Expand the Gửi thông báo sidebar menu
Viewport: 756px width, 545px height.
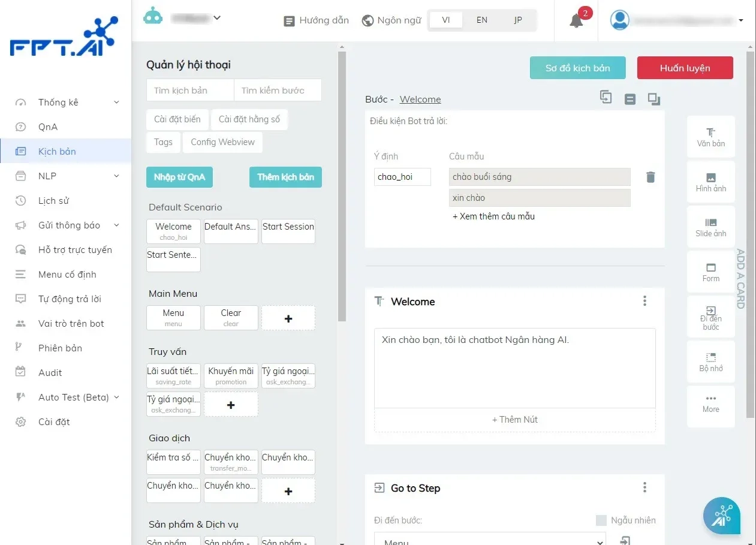[x=116, y=225]
